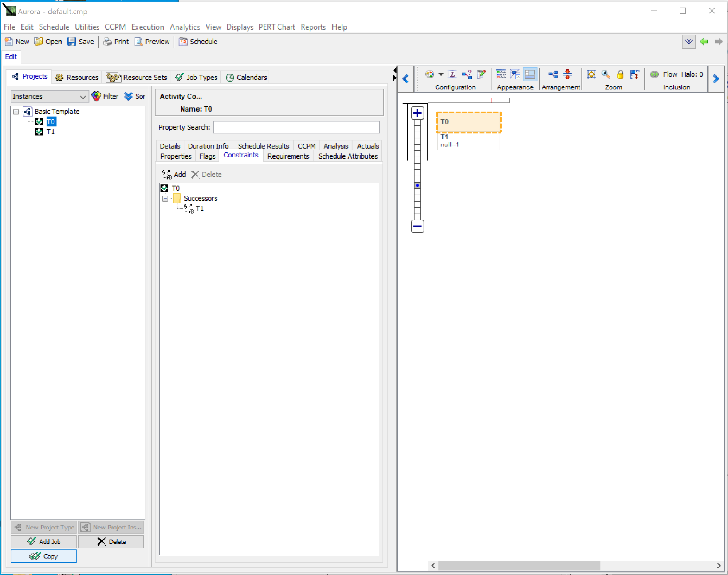Viewport: 728px width, 575px height.
Task: Open the Flags tab
Action: pyautogui.click(x=207, y=156)
